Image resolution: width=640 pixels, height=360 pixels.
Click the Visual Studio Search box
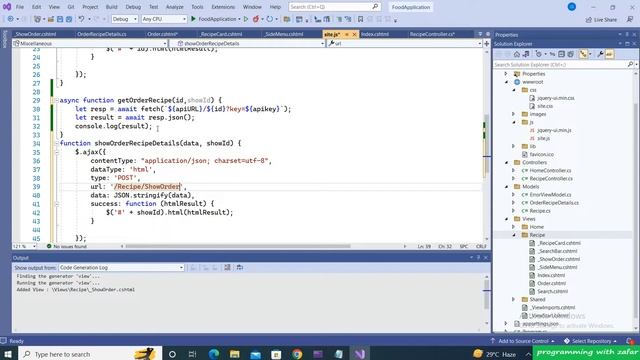tap(334, 7)
